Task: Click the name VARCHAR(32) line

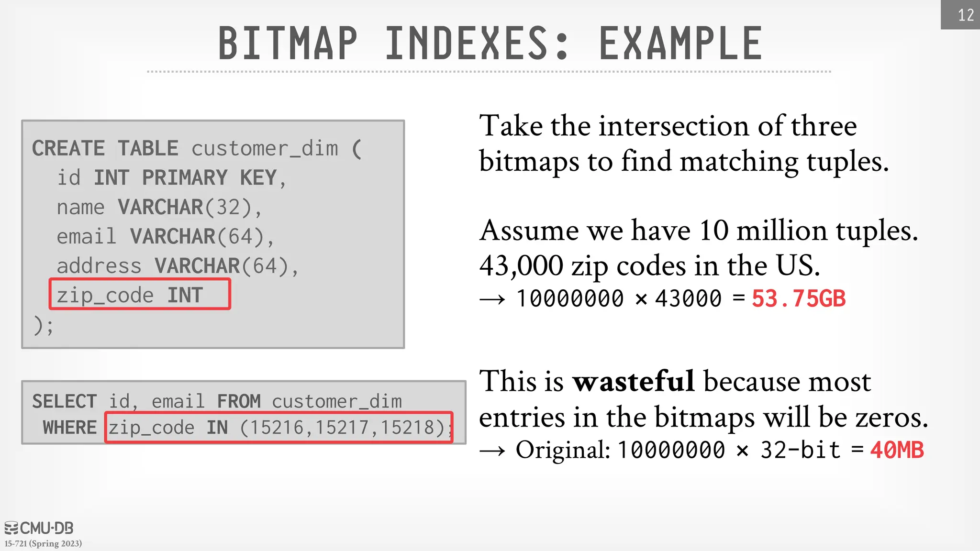Action: click(x=159, y=208)
